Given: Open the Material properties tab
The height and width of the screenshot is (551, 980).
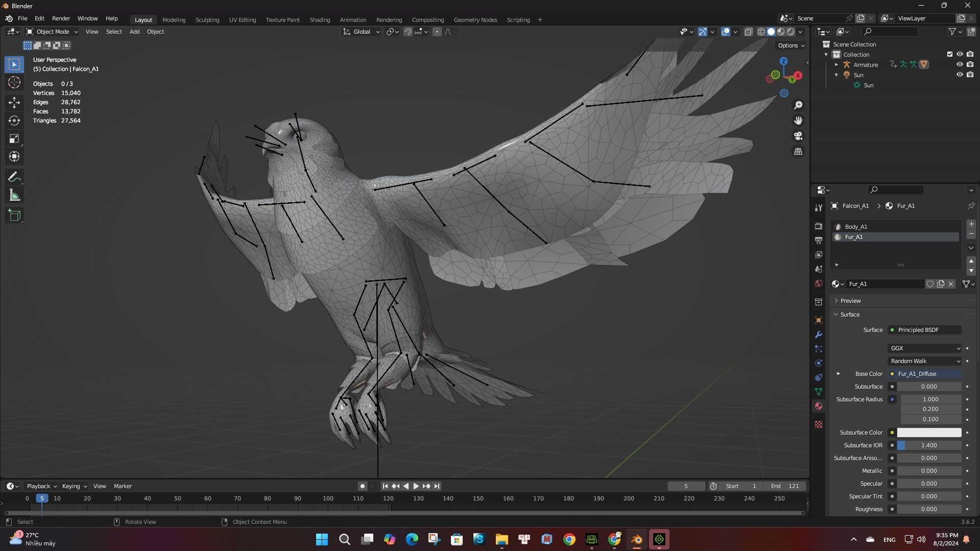Looking at the screenshot, I should pos(819,406).
